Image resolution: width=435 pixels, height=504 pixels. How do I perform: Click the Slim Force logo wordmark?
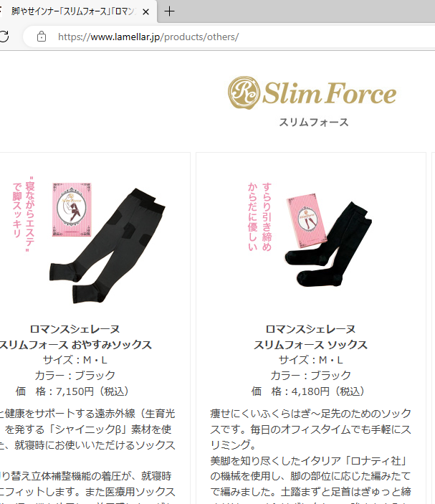(x=330, y=93)
